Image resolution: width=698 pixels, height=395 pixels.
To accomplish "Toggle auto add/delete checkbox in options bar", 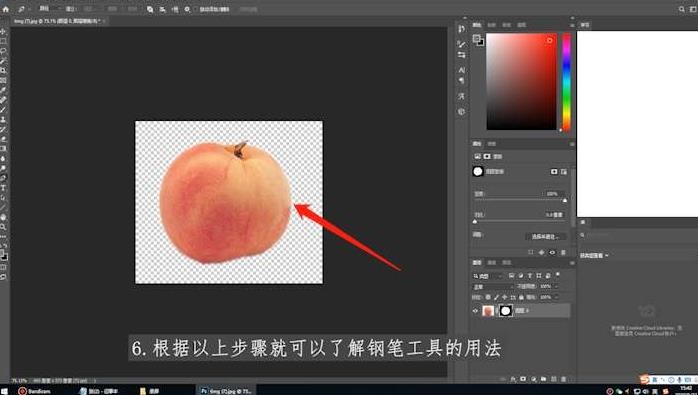I will tap(196, 9).
